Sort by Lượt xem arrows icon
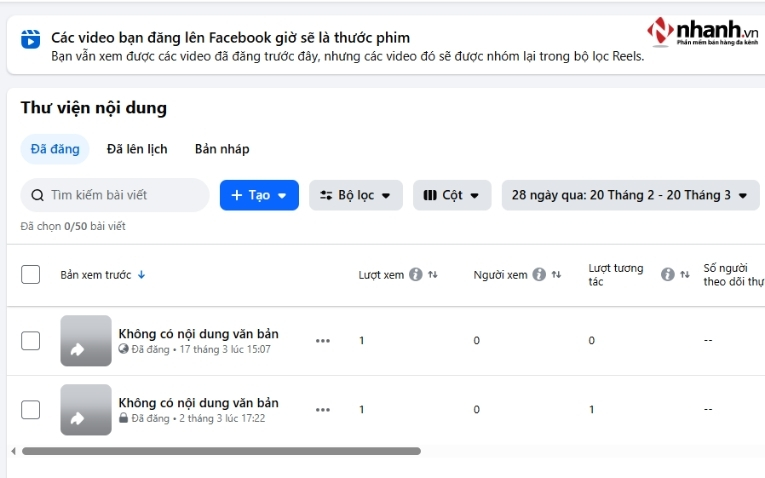Screen dimensions: 765x478 point(433,275)
